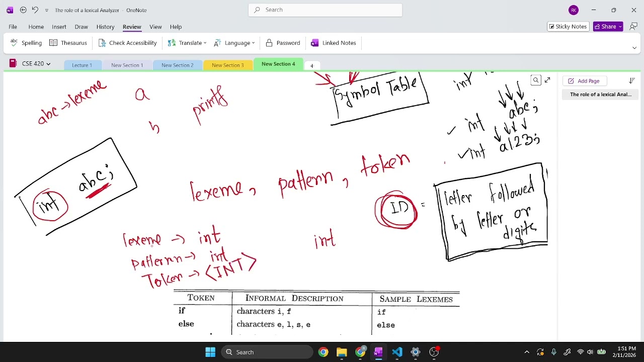The width and height of the screenshot is (644, 362).
Task: Click the volume speaker tray icon
Action: (590, 352)
